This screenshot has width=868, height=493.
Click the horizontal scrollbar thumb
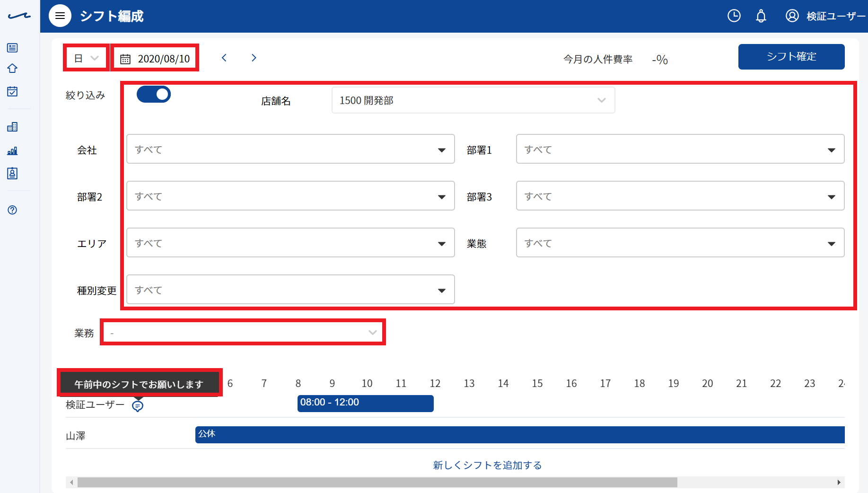click(x=377, y=482)
